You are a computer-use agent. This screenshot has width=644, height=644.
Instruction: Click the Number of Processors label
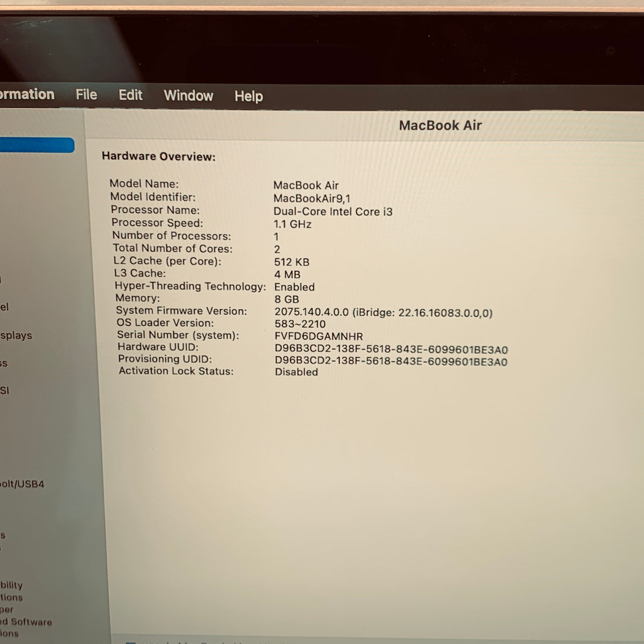point(171,236)
